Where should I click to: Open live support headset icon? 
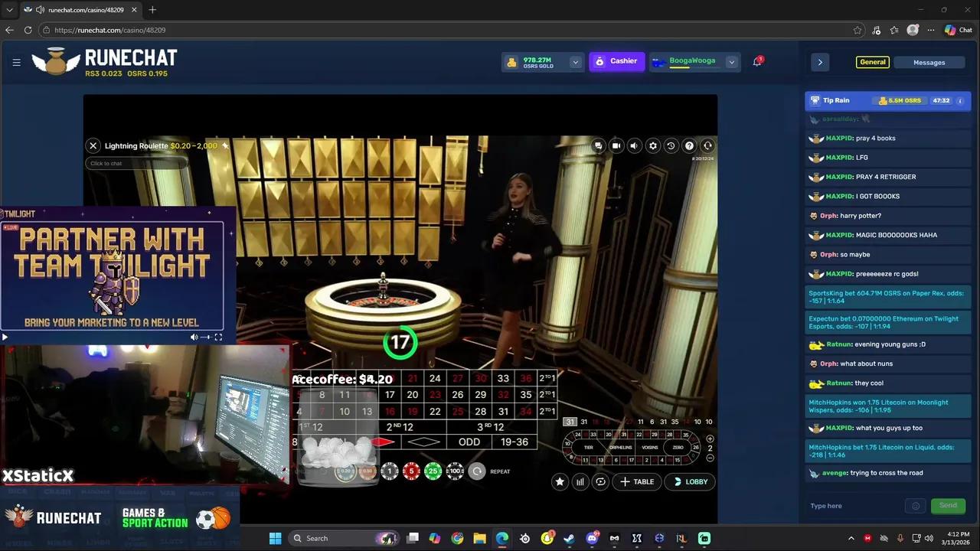(707, 145)
